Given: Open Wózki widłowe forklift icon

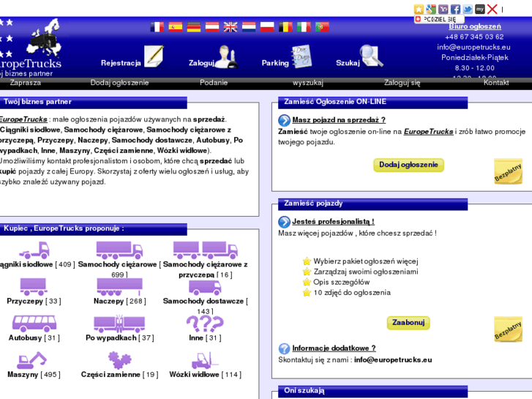Looking at the screenshot, I should click(x=205, y=360).
